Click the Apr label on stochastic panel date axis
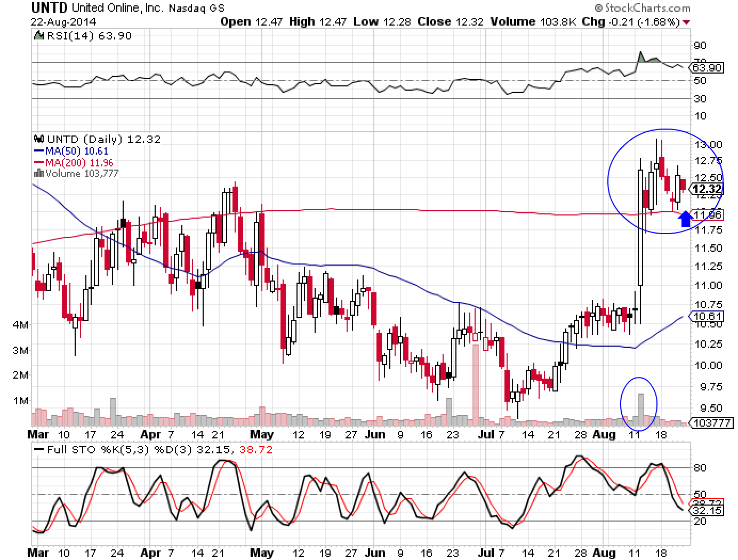The image size is (738, 560). (151, 553)
